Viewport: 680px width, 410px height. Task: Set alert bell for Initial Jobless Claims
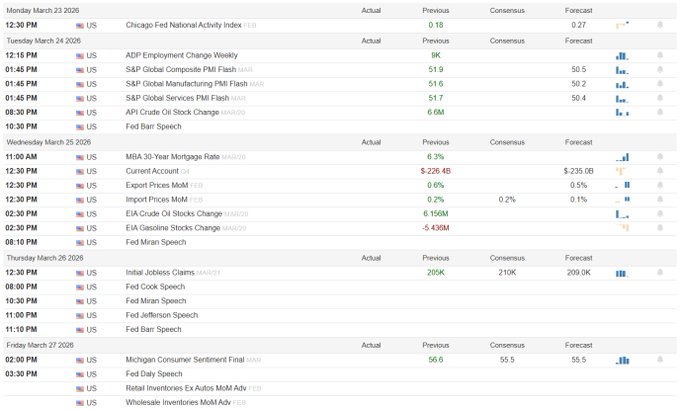pyautogui.click(x=660, y=272)
